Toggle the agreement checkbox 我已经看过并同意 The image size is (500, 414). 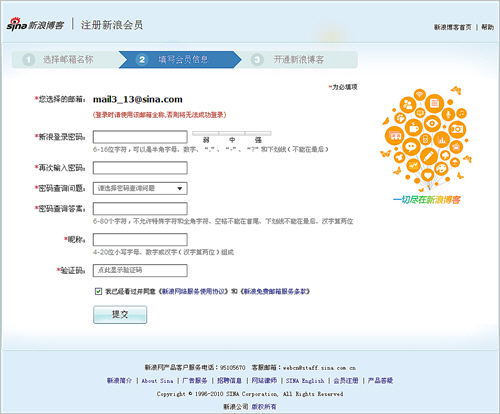point(98,291)
